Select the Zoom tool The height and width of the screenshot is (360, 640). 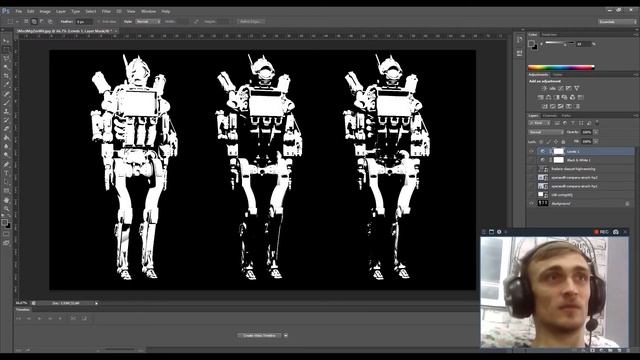tap(6, 209)
